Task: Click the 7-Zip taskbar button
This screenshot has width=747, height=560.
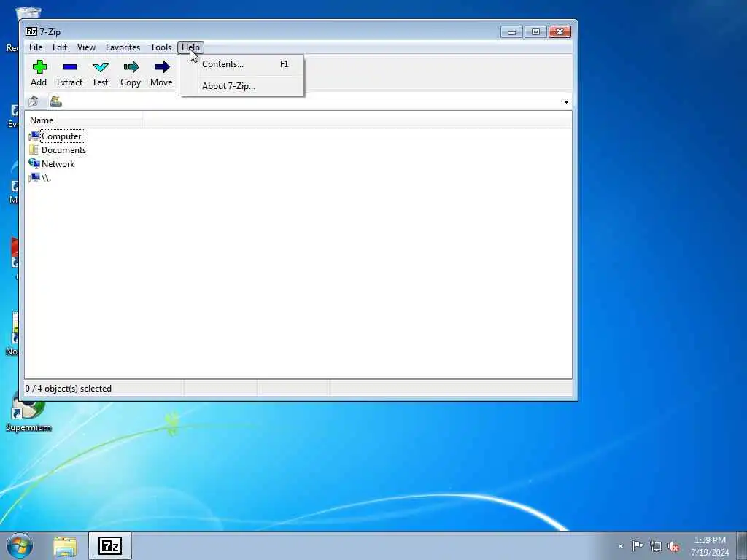Action: pyautogui.click(x=110, y=546)
